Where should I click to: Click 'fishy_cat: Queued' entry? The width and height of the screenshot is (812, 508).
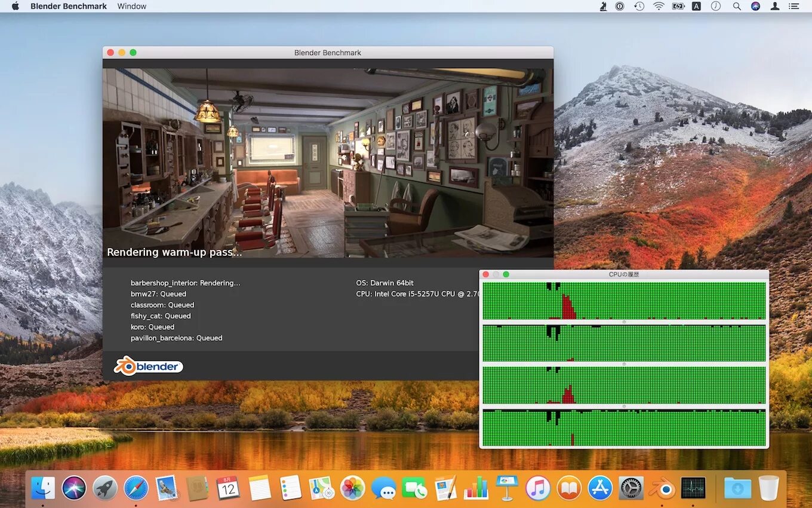click(161, 316)
